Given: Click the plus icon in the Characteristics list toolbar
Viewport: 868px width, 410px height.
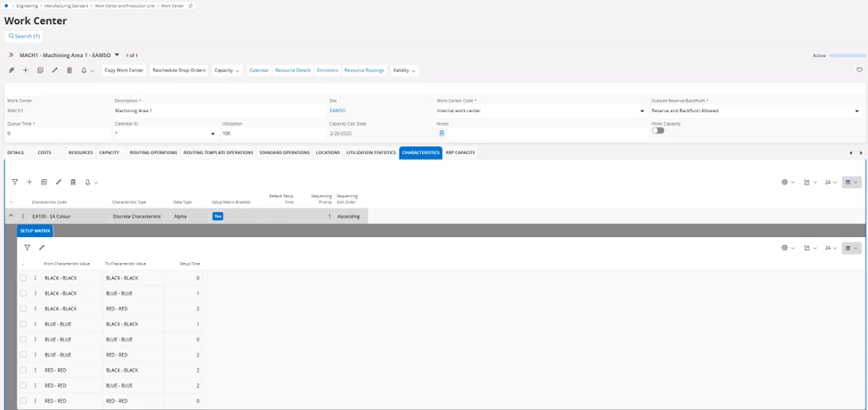Looking at the screenshot, I should 29,182.
